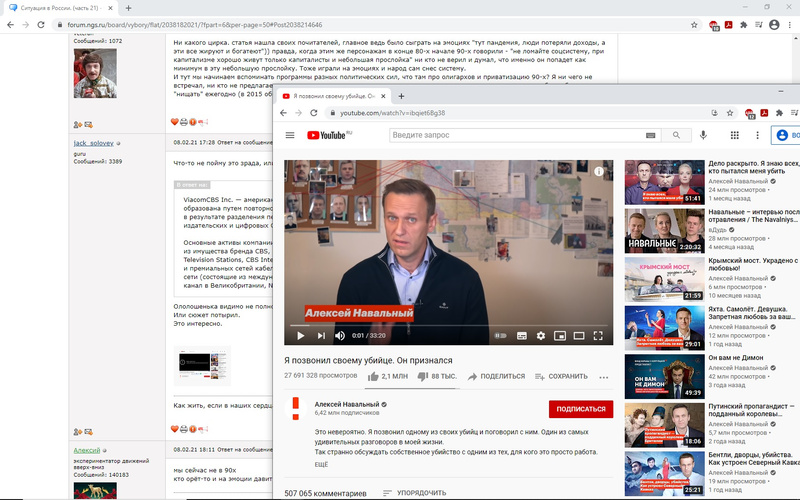Start voice search with microphone icon
Viewport: 800px width, 500px height.
tap(704, 135)
